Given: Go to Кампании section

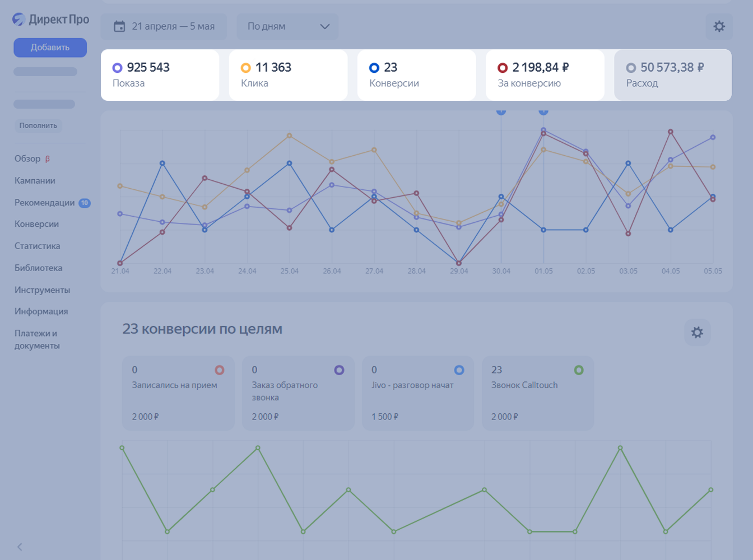Looking at the screenshot, I should point(35,180).
